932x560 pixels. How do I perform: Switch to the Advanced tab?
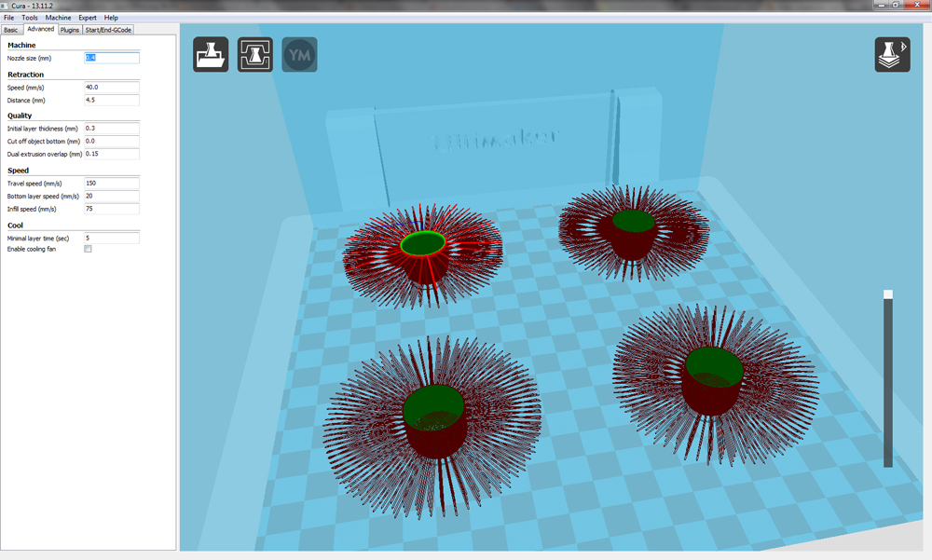coord(40,29)
